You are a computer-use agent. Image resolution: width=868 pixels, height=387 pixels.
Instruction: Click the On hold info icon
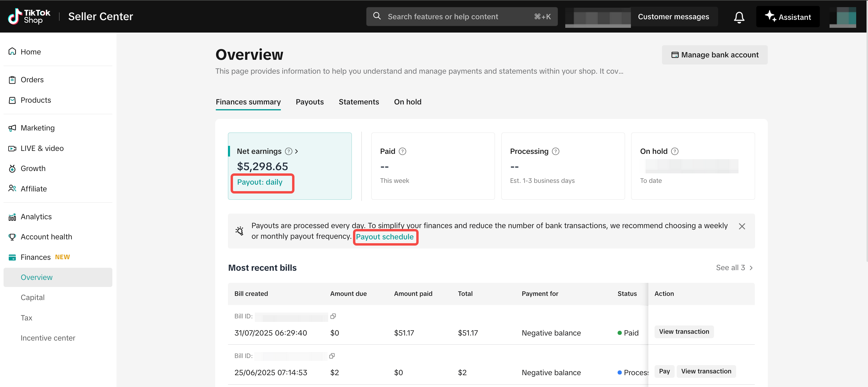tap(675, 151)
